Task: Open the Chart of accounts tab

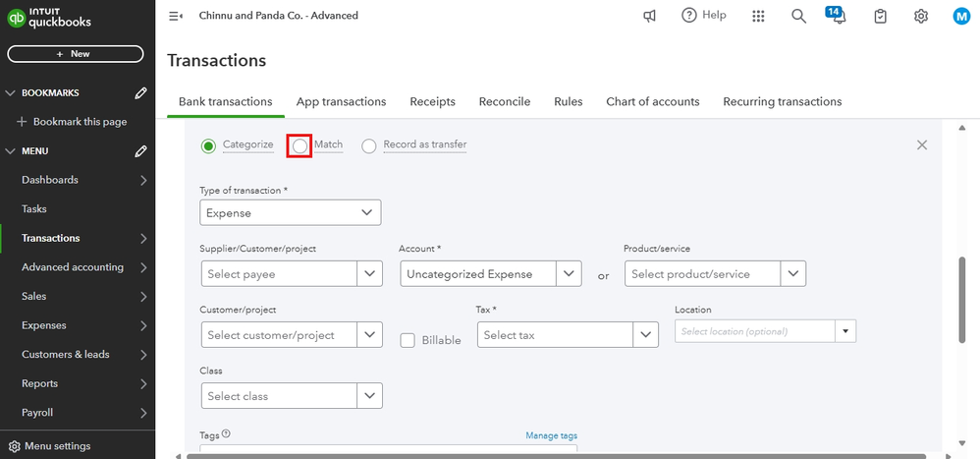Action: (x=652, y=101)
